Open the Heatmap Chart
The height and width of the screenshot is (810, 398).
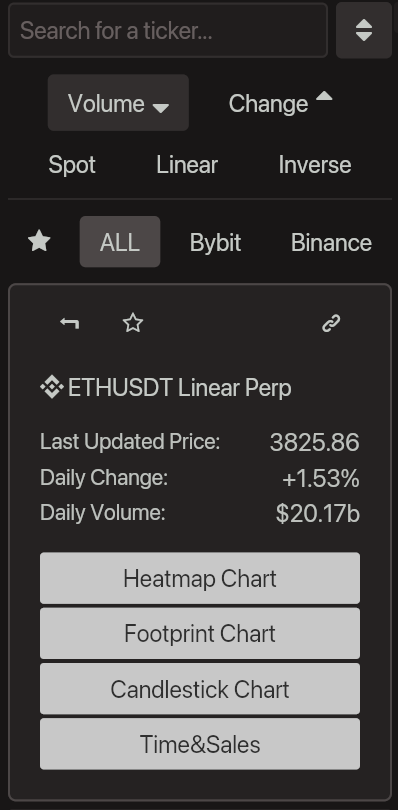click(x=200, y=578)
